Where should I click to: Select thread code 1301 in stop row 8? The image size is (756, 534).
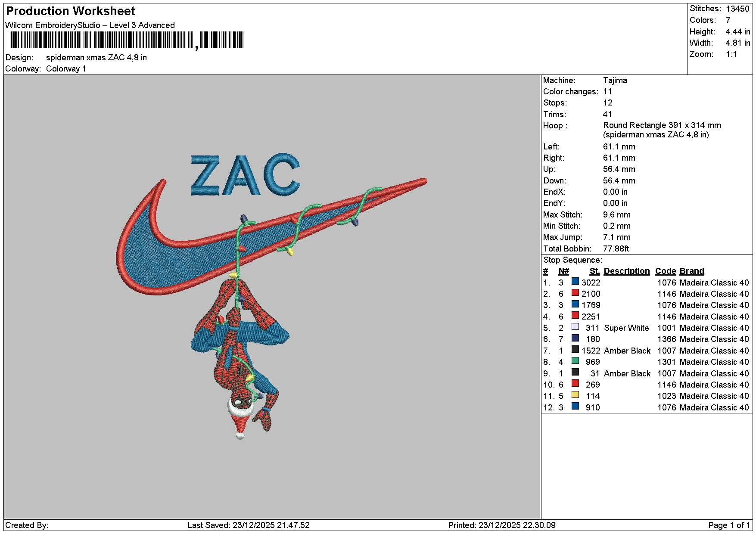click(x=667, y=362)
